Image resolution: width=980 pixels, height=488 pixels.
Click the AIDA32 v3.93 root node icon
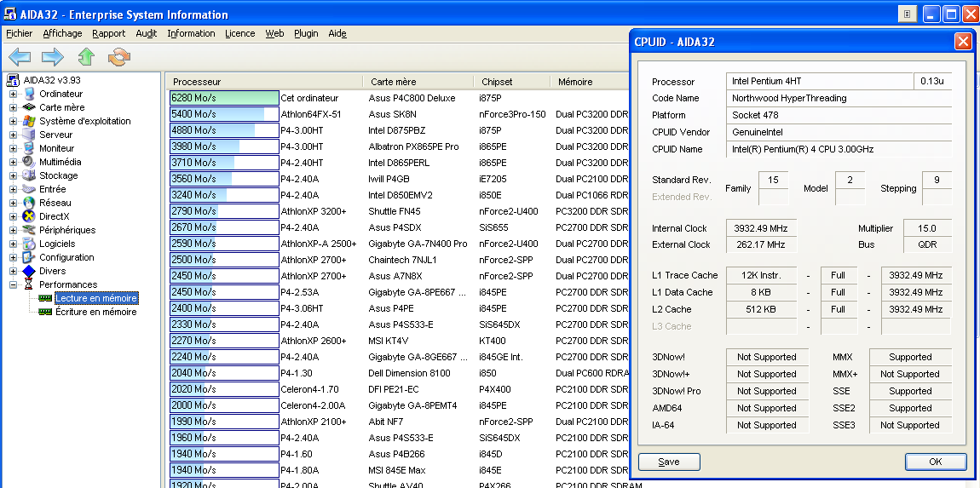pyautogui.click(x=14, y=80)
